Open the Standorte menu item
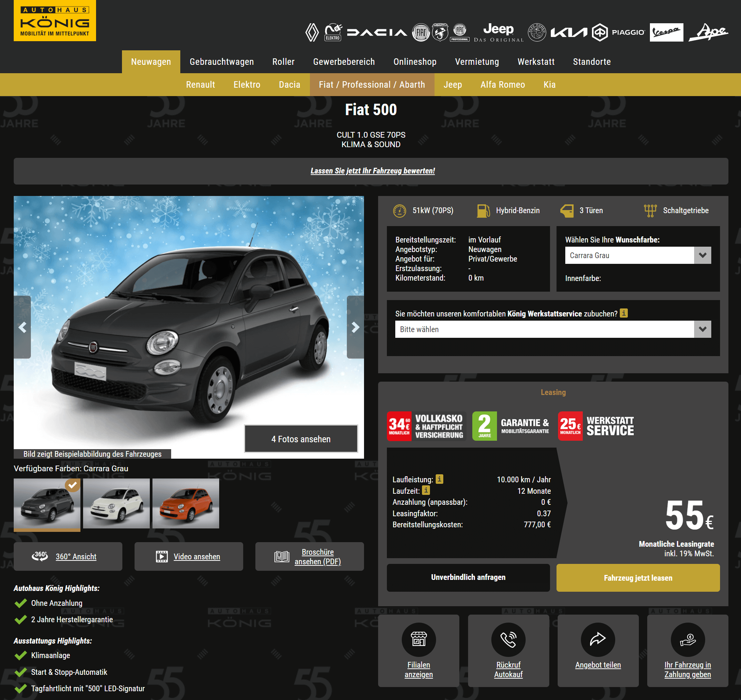 pyautogui.click(x=592, y=62)
